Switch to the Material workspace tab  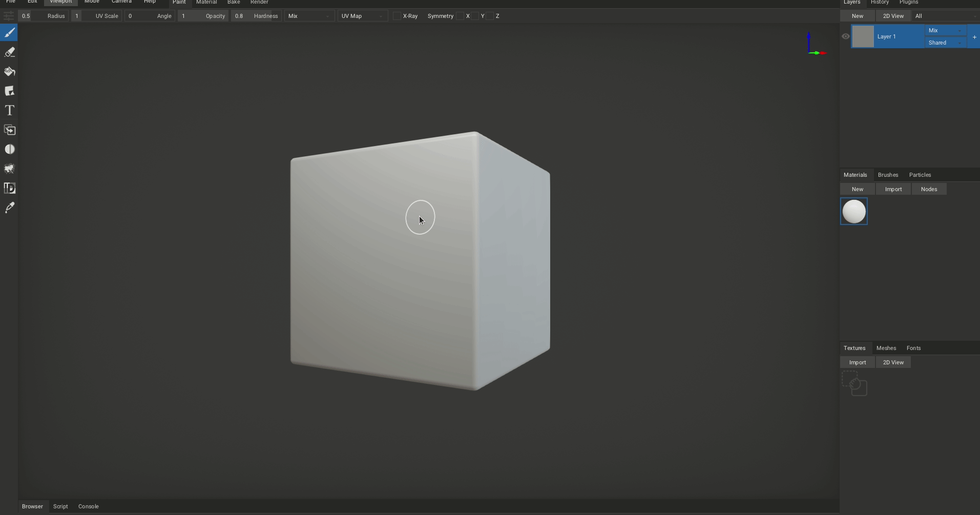pyautogui.click(x=206, y=3)
